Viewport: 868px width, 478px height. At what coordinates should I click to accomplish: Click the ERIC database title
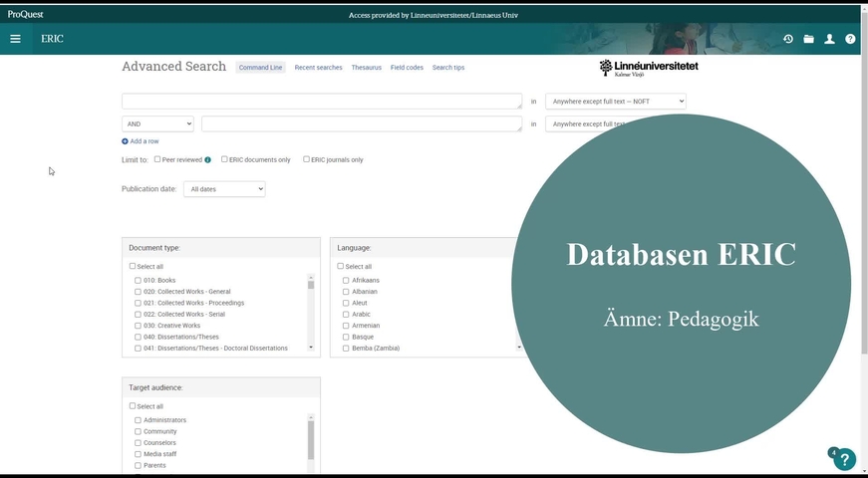pyautogui.click(x=52, y=39)
